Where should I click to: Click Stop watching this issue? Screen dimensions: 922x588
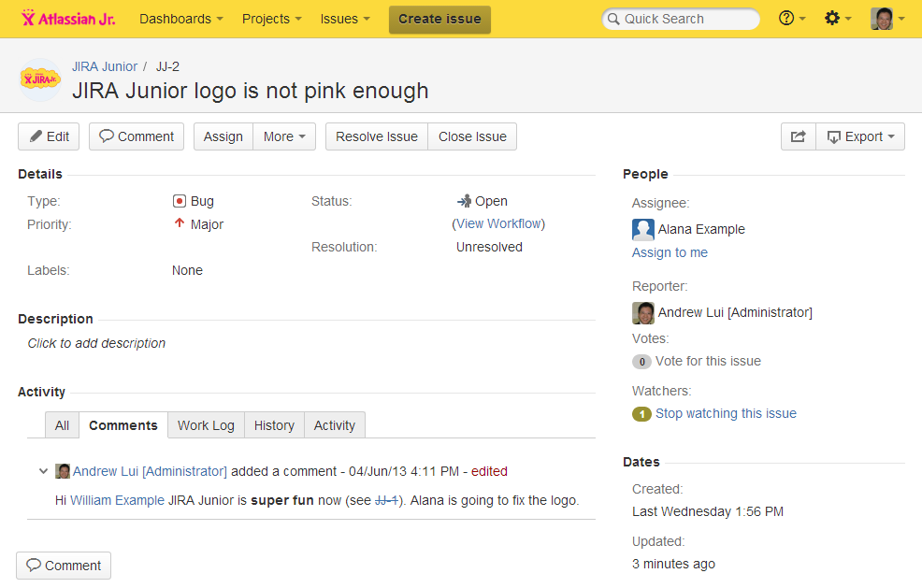[x=727, y=413]
